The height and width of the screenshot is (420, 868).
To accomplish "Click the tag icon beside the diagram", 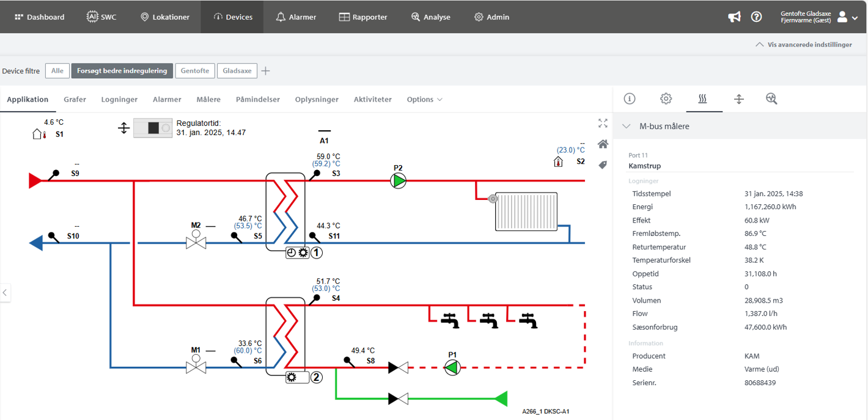I will [x=603, y=165].
